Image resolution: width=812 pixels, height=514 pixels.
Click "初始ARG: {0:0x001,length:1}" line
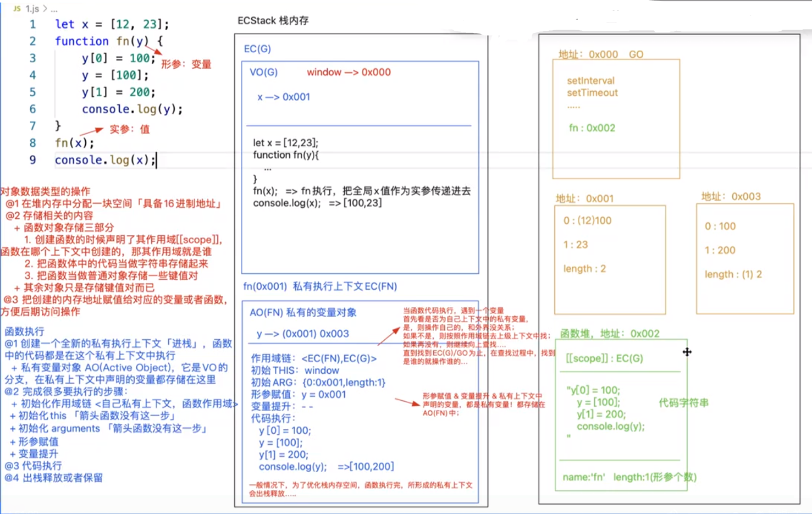[318, 382]
